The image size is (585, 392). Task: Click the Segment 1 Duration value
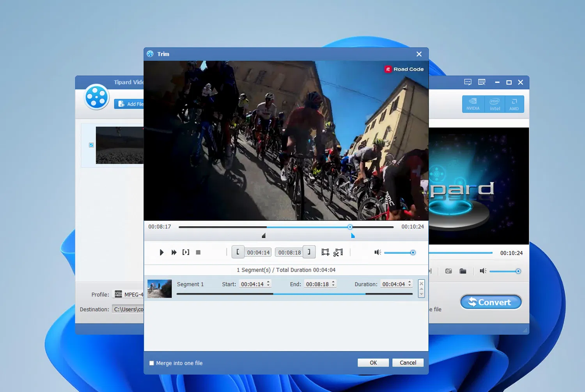point(394,284)
